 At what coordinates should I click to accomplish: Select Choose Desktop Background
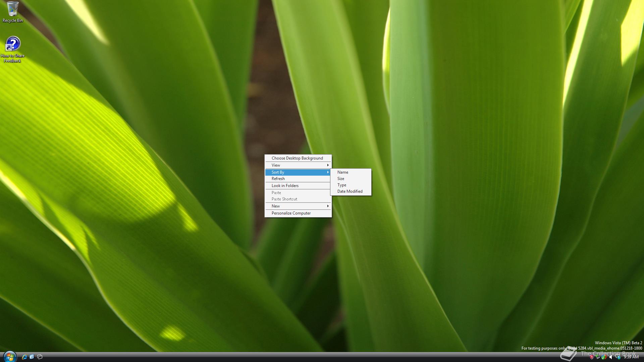(x=297, y=158)
